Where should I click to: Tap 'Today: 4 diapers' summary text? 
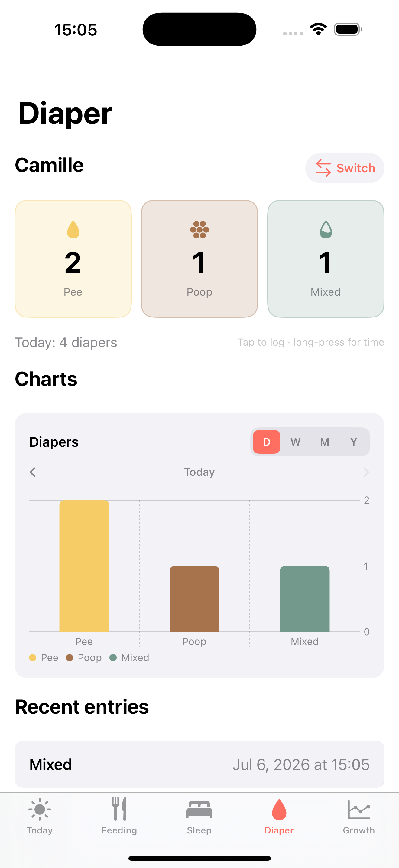click(66, 342)
